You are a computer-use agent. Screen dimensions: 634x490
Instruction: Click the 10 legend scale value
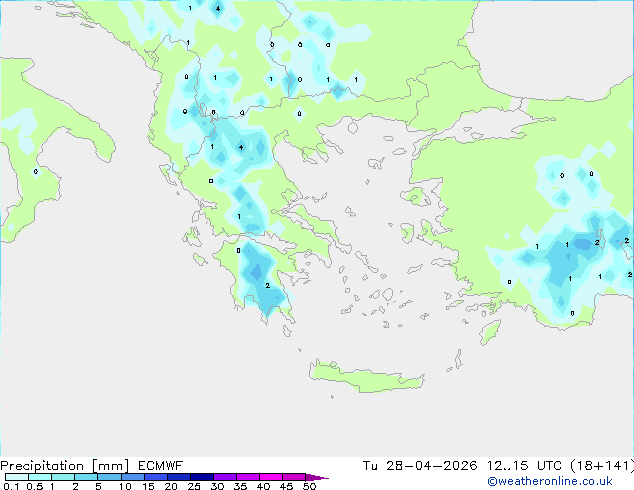(x=125, y=486)
